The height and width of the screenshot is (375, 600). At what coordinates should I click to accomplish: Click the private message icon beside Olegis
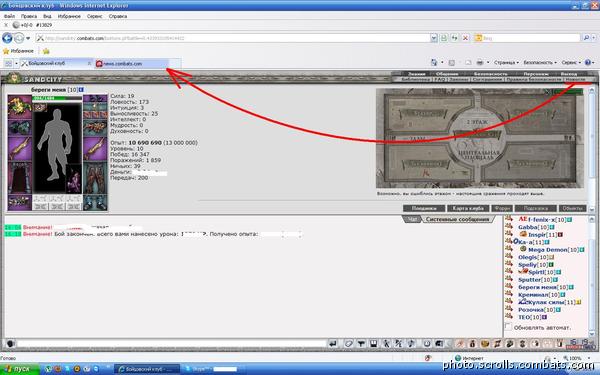[509, 256]
